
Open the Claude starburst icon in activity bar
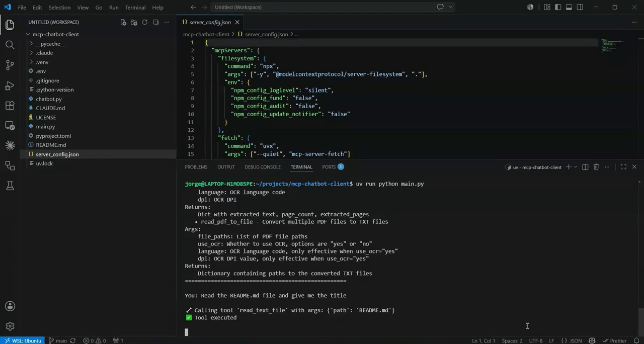[x=10, y=145]
